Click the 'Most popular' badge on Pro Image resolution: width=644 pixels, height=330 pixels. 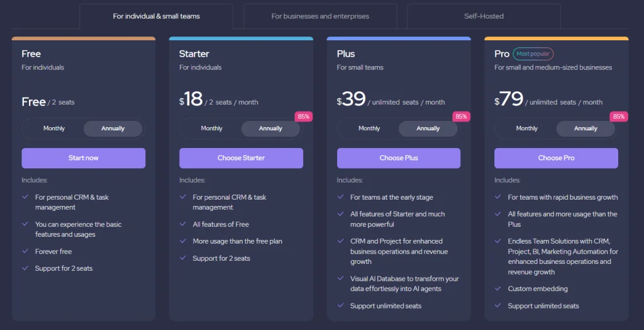[x=533, y=54]
